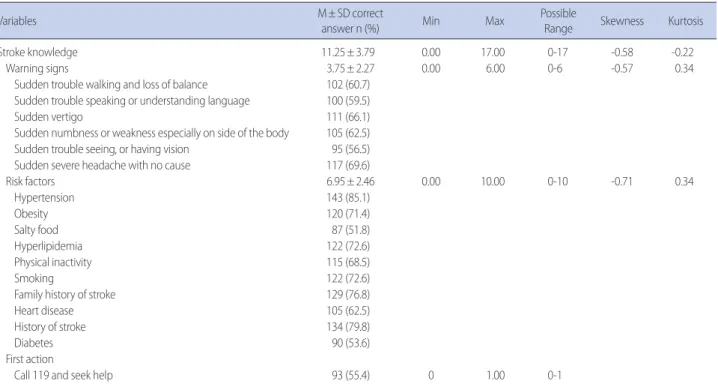Click the max value '6.00'
Viewport: 718px width, 387px height.
click(x=495, y=69)
